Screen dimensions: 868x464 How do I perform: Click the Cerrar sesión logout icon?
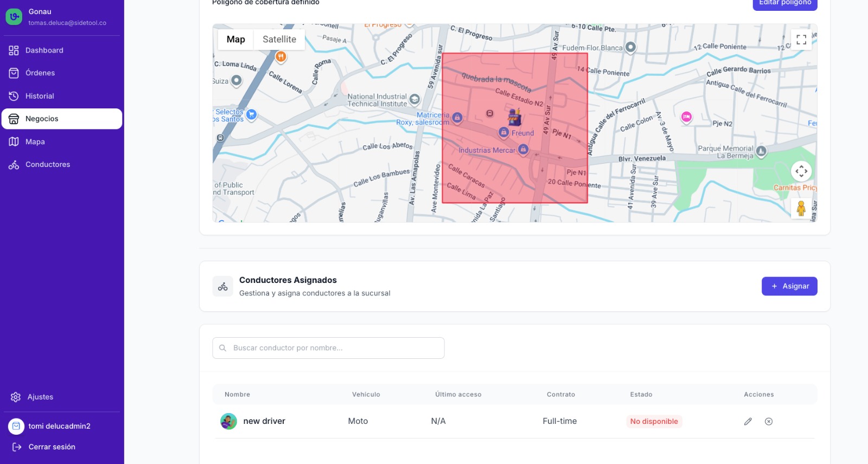pos(17,447)
